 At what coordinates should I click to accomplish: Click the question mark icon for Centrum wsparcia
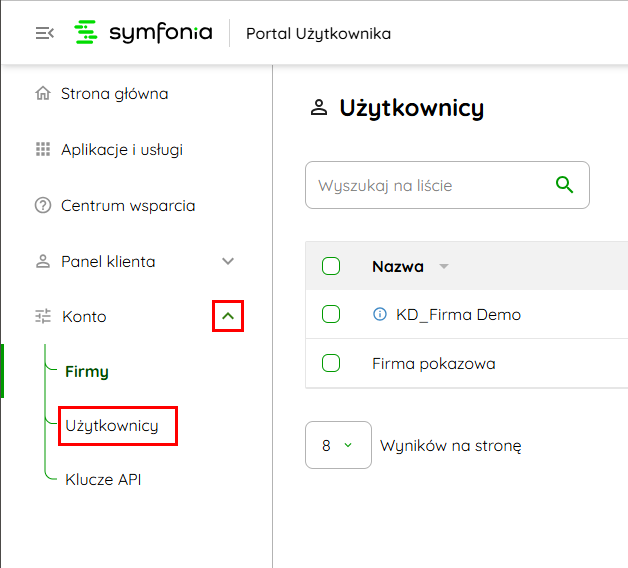43,205
